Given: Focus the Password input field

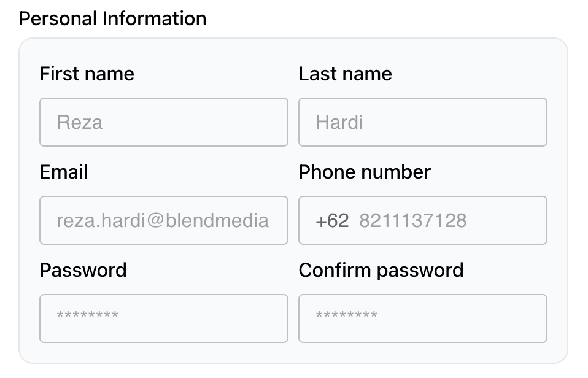Looking at the screenshot, I should click(x=164, y=318).
